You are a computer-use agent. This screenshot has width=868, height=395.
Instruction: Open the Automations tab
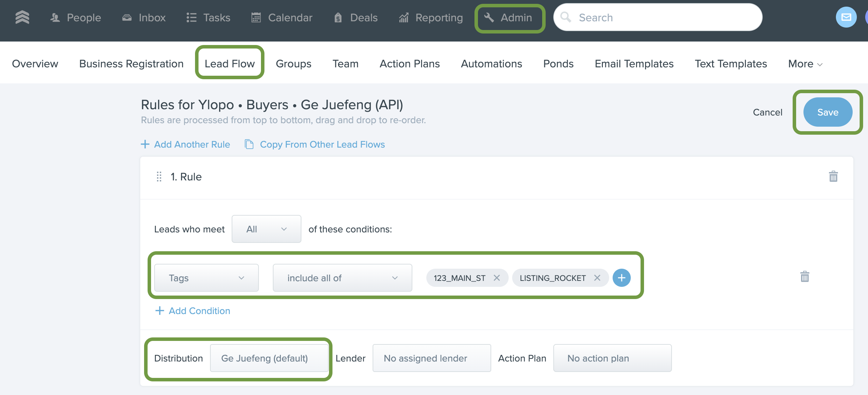[491, 64]
